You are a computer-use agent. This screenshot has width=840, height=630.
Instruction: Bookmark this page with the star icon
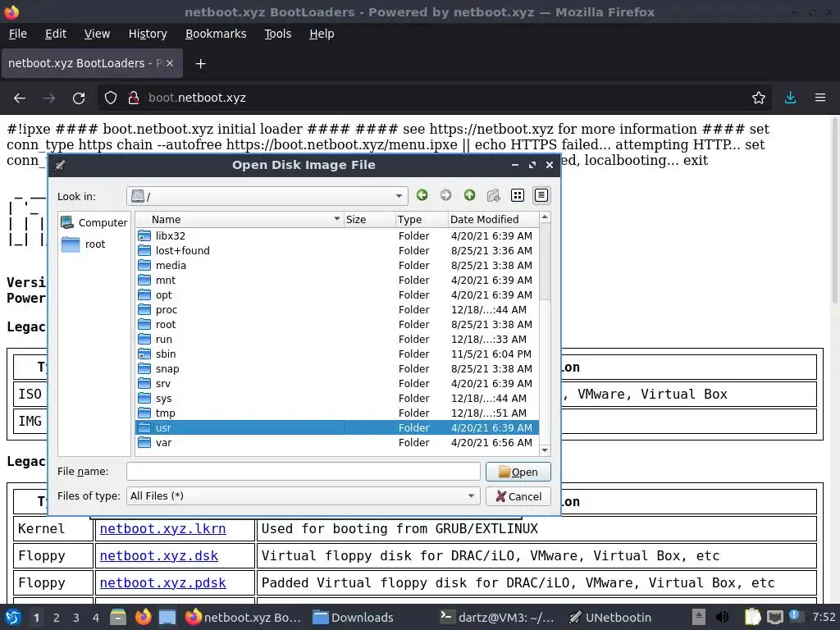(759, 98)
